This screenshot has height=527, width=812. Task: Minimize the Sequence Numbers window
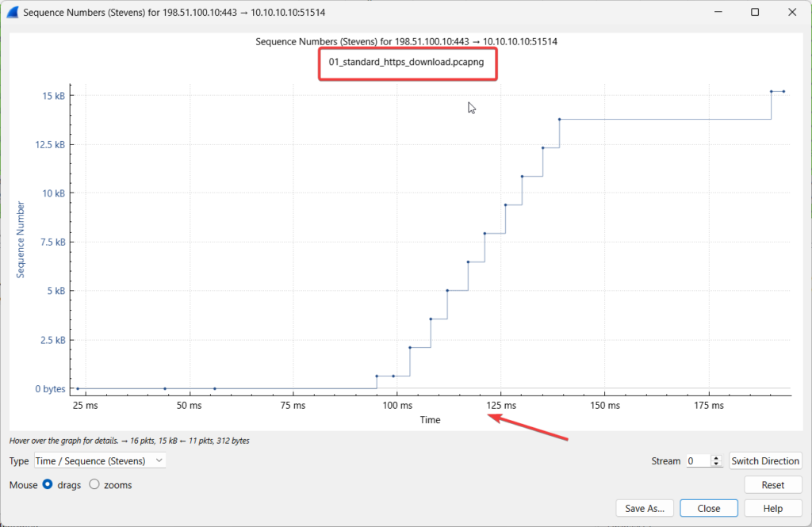[x=718, y=13]
